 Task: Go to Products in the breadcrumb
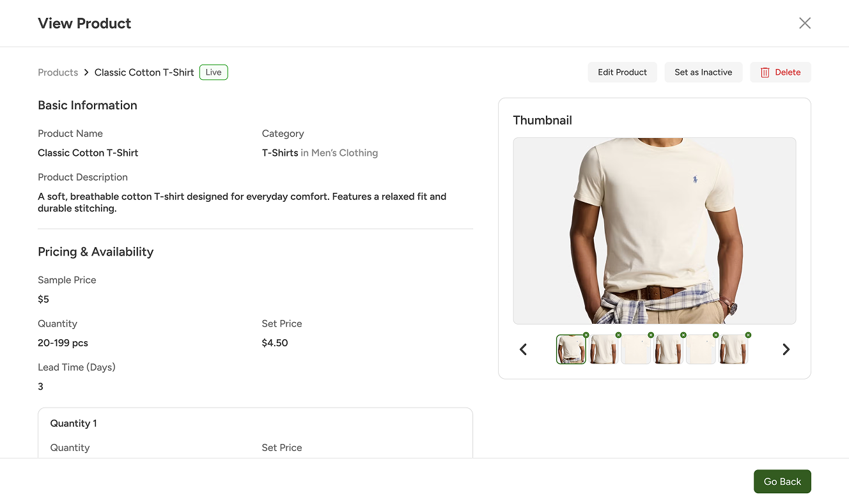pos(58,72)
